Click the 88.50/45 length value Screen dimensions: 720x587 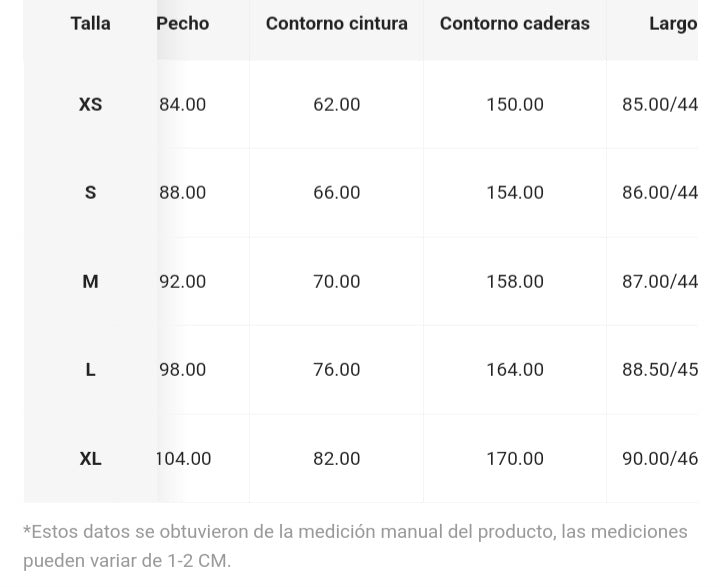[660, 369]
